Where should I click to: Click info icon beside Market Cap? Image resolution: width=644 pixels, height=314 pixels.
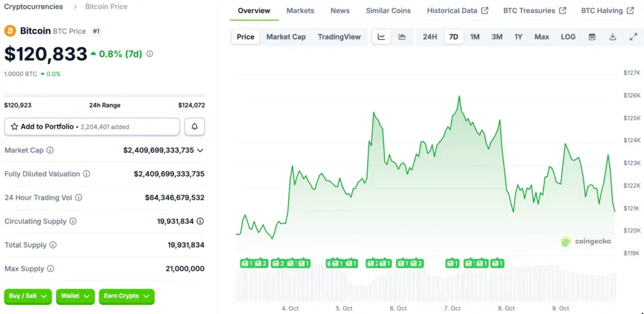tap(50, 151)
